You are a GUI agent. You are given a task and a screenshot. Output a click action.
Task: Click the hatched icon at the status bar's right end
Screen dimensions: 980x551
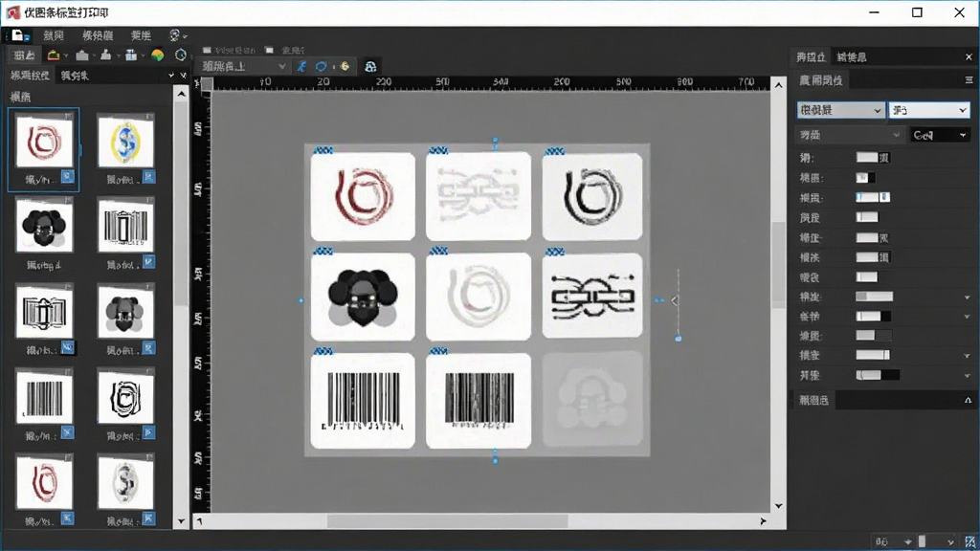pyautogui.click(x=970, y=541)
